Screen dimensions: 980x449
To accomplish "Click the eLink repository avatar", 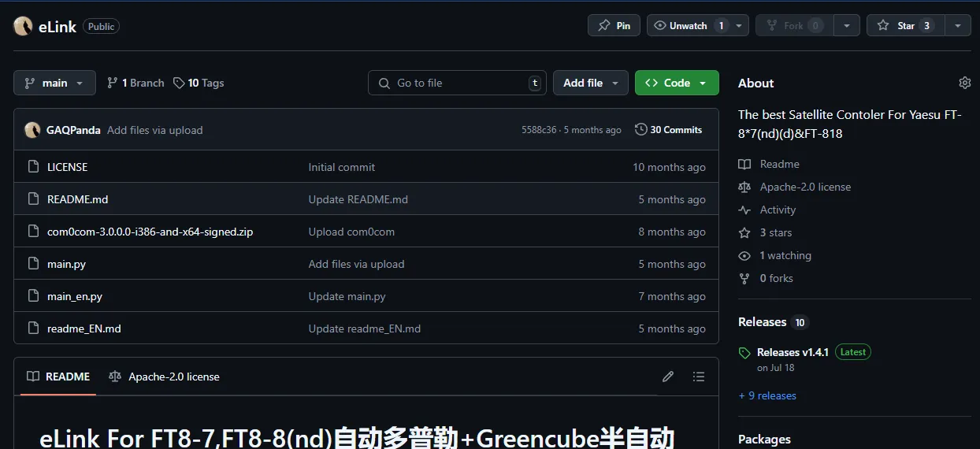I will 23,26.
